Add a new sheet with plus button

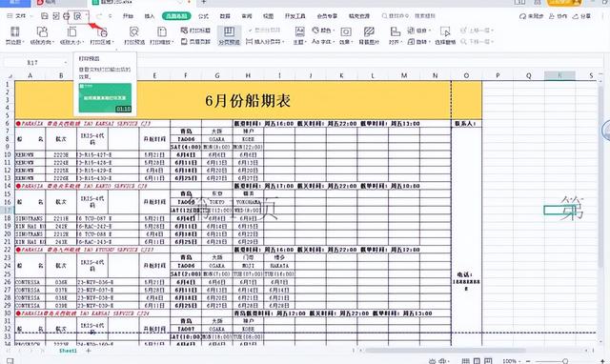point(89,351)
